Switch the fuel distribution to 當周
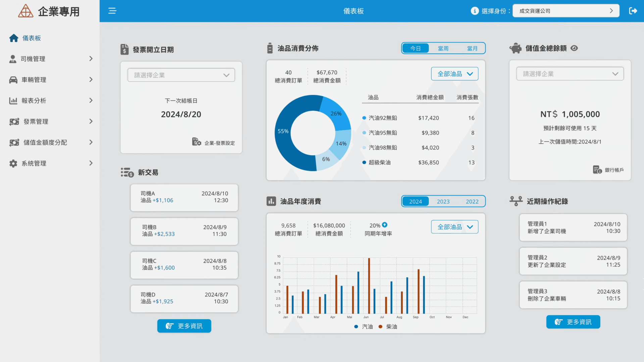 point(443,48)
